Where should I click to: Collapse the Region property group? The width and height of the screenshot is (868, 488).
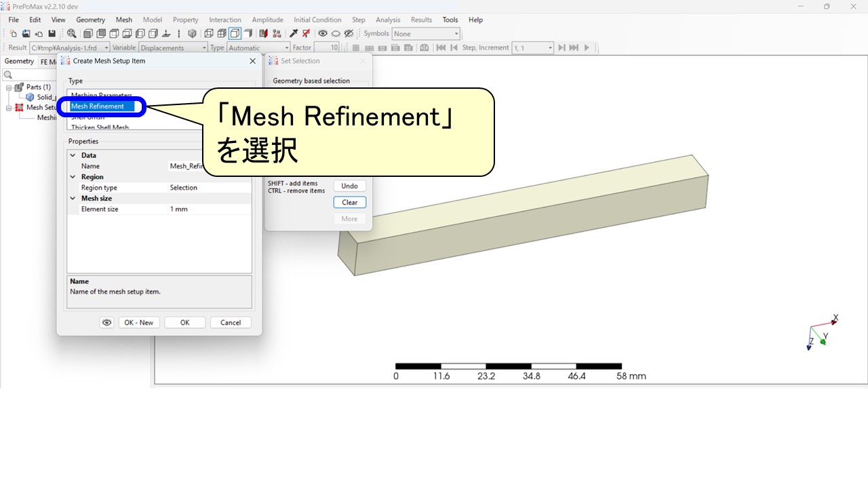[73, 177]
